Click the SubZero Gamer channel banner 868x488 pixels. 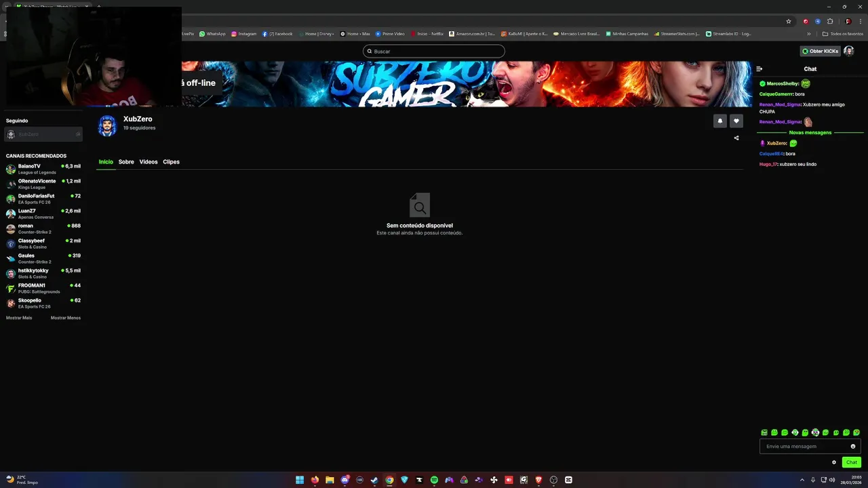point(467,84)
